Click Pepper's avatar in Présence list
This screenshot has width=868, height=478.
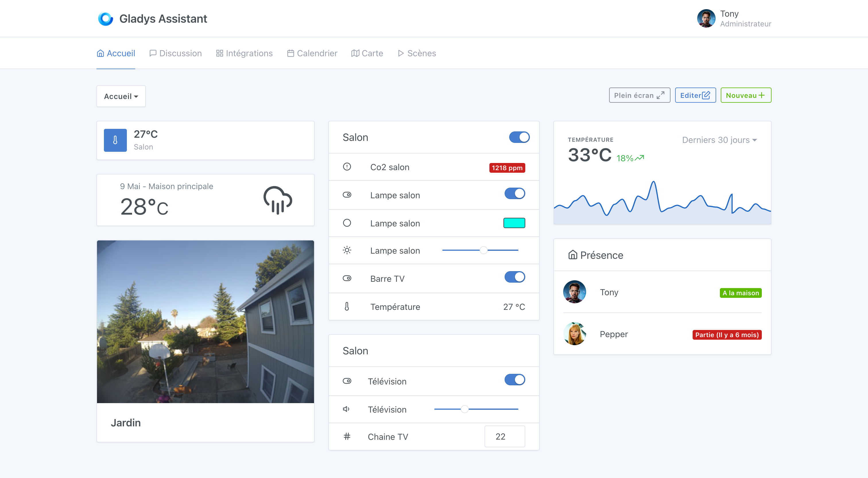(575, 333)
